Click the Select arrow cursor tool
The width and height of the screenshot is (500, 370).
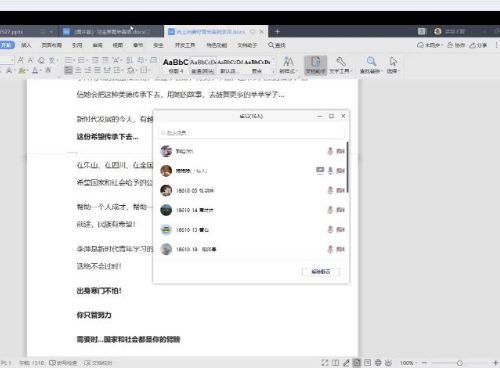(x=393, y=65)
